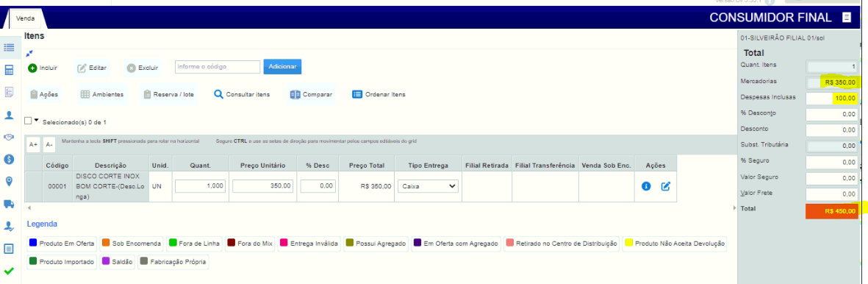Select item code 00001 cell
The image size is (868, 284).
tap(57, 186)
